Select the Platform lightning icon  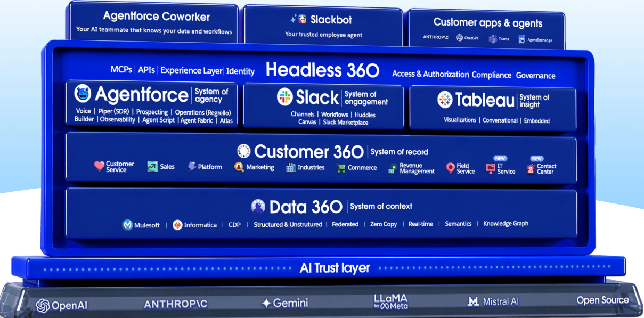(192, 167)
